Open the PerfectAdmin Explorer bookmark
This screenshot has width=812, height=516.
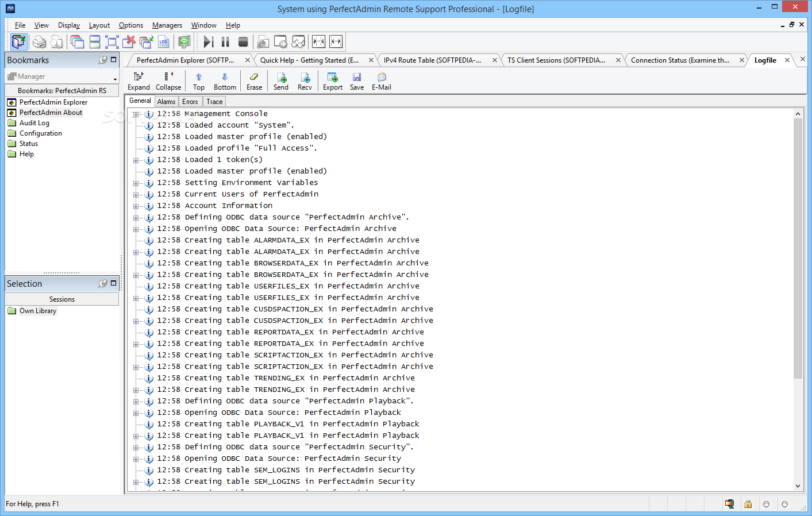point(53,102)
